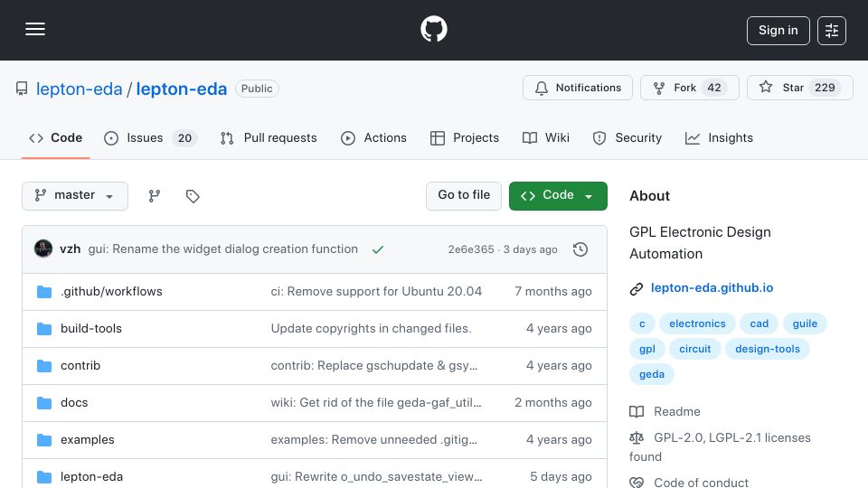Visit lepton-eda.github.io website link
This screenshot has width=868, height=488.
(712, 287)
